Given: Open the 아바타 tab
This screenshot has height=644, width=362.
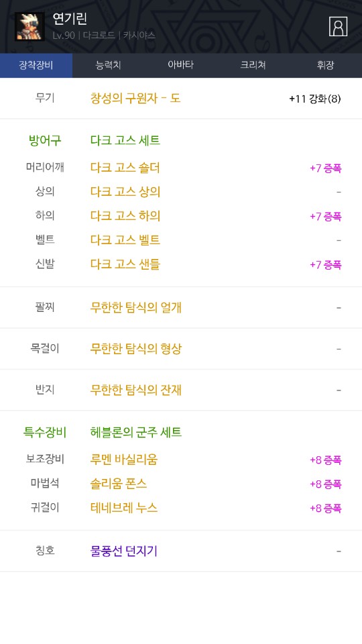Looking at the screenshot, I should (x=180, y=65).
